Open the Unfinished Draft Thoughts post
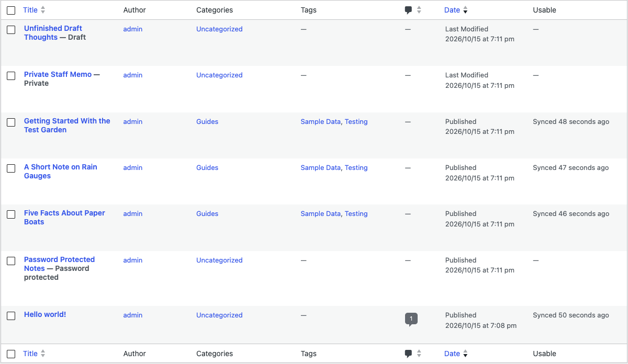 pyautogui.click(x=53, y=32)
